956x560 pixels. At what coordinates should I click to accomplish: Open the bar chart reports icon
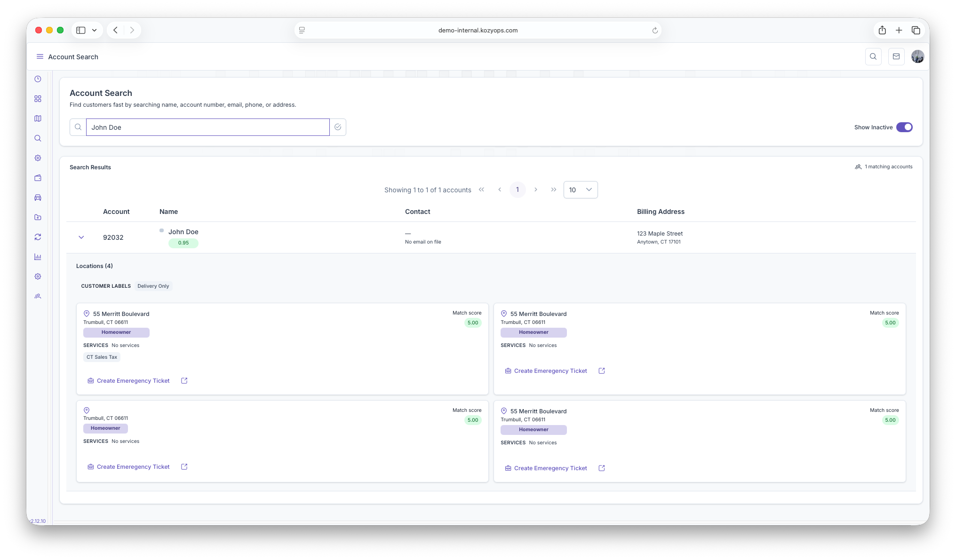(x=38, y=257)
